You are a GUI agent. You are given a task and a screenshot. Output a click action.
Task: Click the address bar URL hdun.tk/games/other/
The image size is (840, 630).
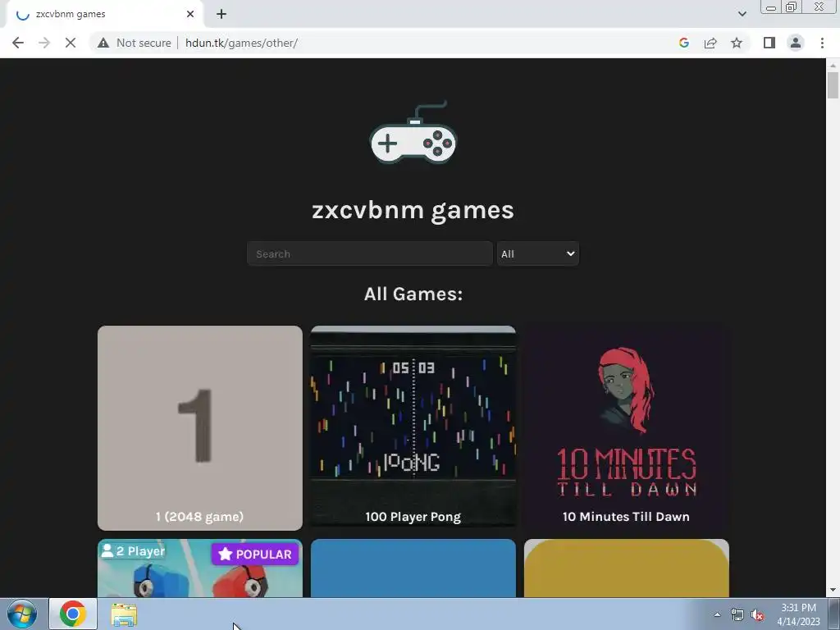pyautogui.click(x=241, y=43)
